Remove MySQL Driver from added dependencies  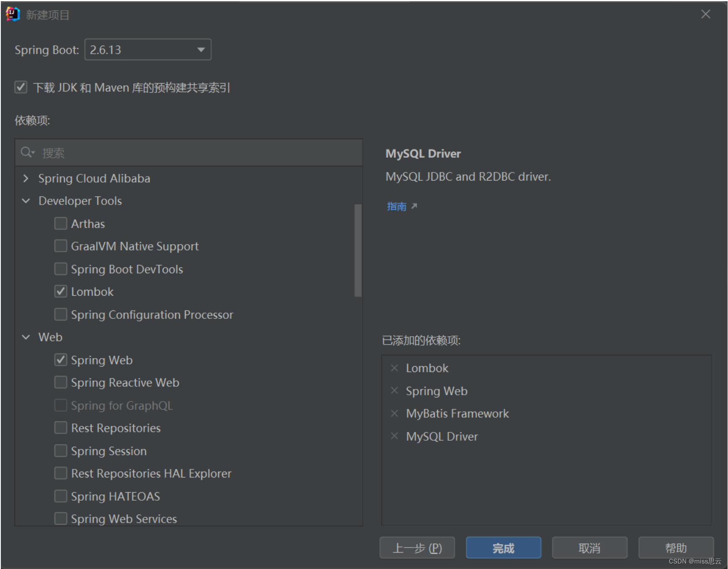coord(394,436)
